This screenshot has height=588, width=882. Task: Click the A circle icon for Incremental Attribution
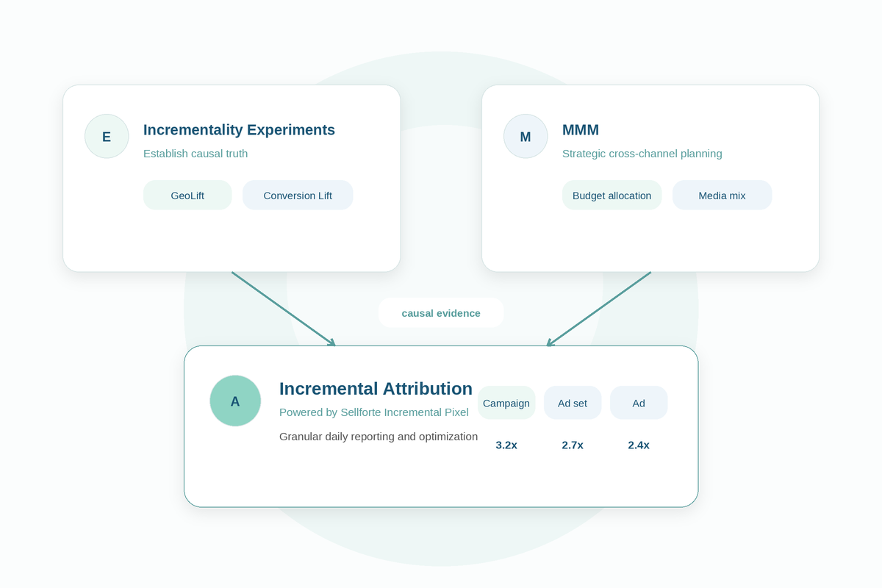click(x=235, y=401)
